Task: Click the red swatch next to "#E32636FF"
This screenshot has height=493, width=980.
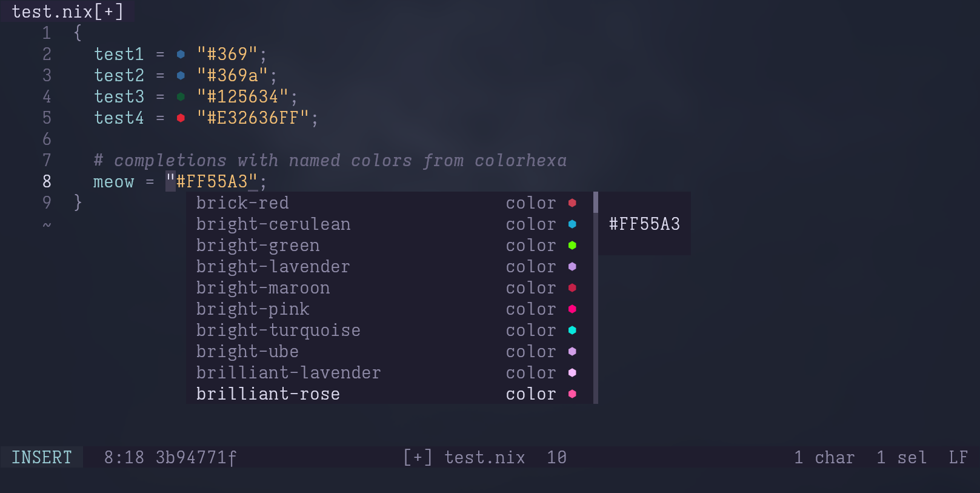Action: click(181, 118)
